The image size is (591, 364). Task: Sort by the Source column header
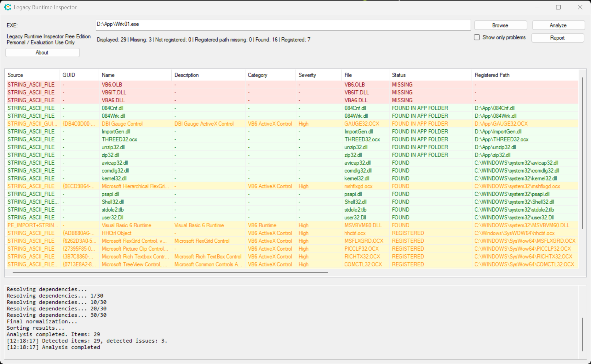pos(32,75)
